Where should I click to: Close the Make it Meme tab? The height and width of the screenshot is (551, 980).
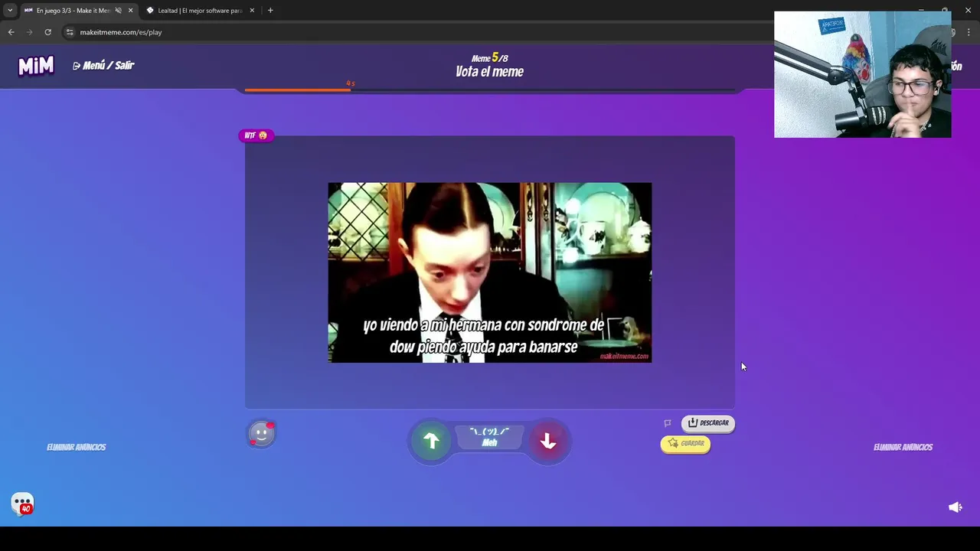click(x=130, y=11)
